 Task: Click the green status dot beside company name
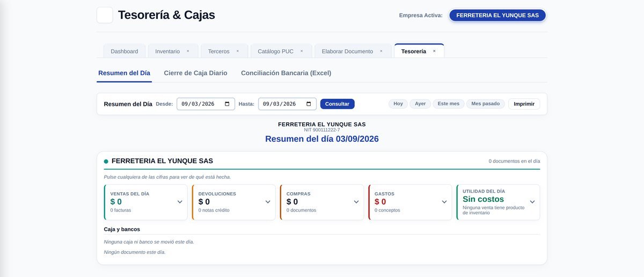click(x=106, y=161)
